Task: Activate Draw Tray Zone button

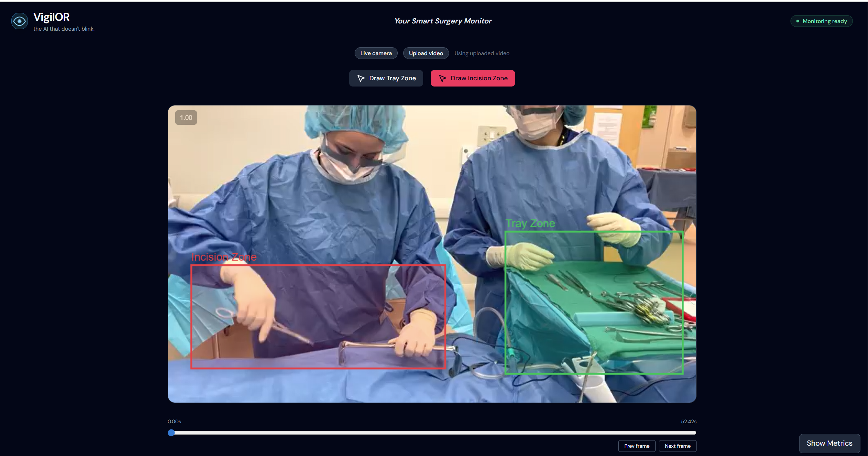Action: pos(386,79)
